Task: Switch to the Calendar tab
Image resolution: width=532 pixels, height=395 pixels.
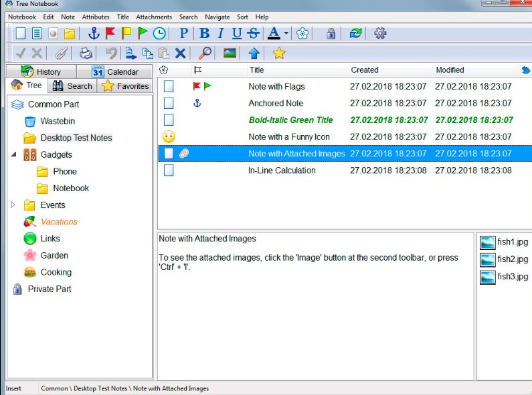Action: click(115, 72)
